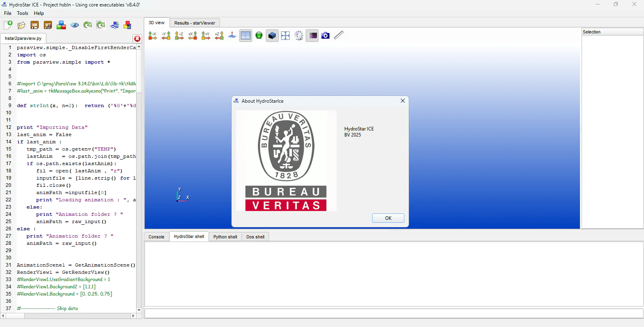The image size is (644, 327).
Task: Click the colored blocks toolbar icon
Action: point(61,25)
